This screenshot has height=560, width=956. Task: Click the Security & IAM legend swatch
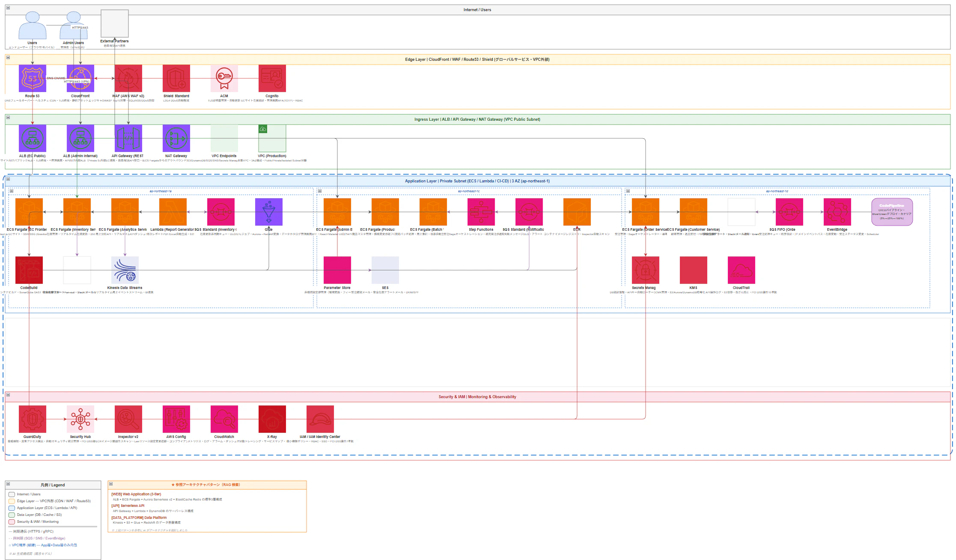(12, 522)
